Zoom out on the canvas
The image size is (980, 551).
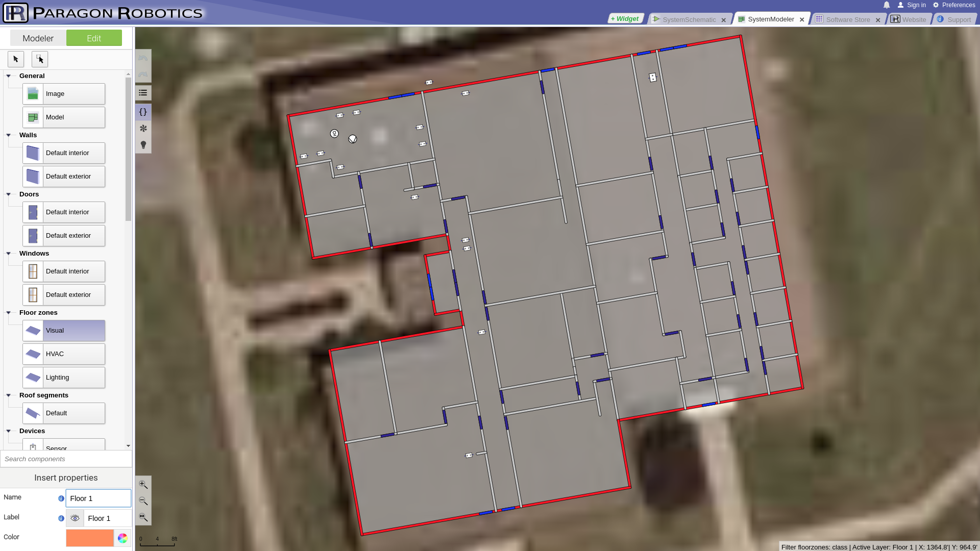pyautogui.click(x=143, y=500)
